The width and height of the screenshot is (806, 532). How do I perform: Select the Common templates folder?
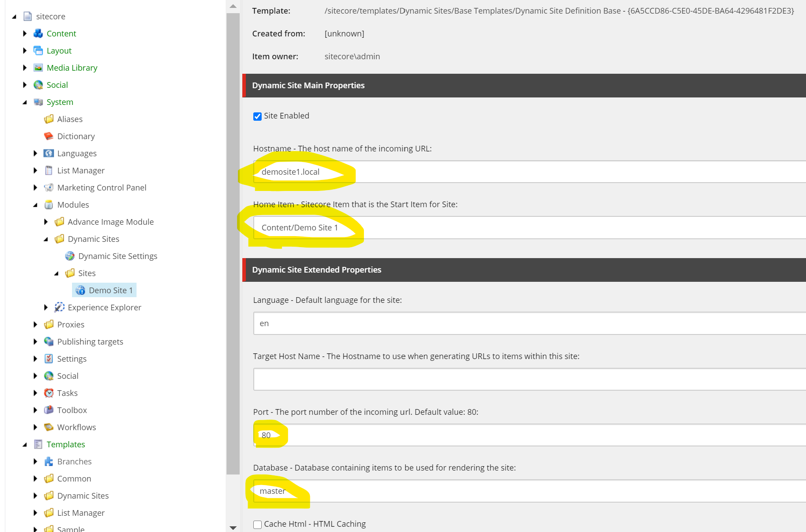(74, 478)
